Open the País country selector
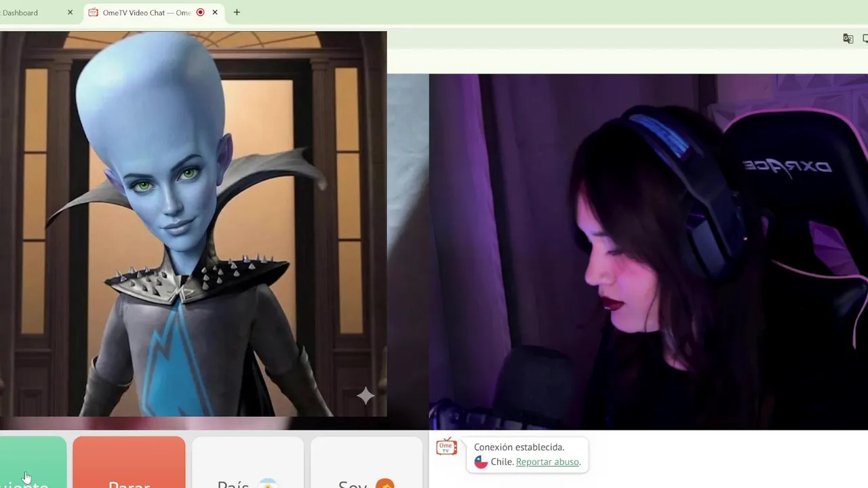The width and height of the screenshot is (868, 488). pyautogui.click(x=248, y=462)
